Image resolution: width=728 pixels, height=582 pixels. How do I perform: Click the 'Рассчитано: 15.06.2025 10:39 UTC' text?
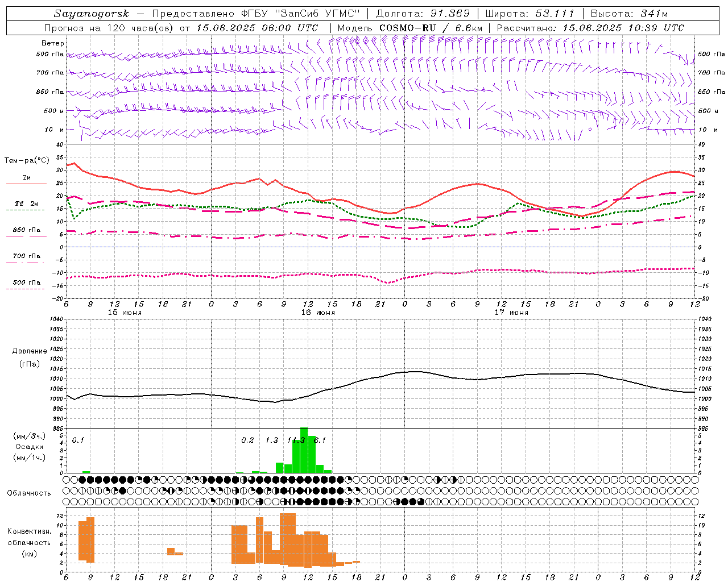click(590, 28)
